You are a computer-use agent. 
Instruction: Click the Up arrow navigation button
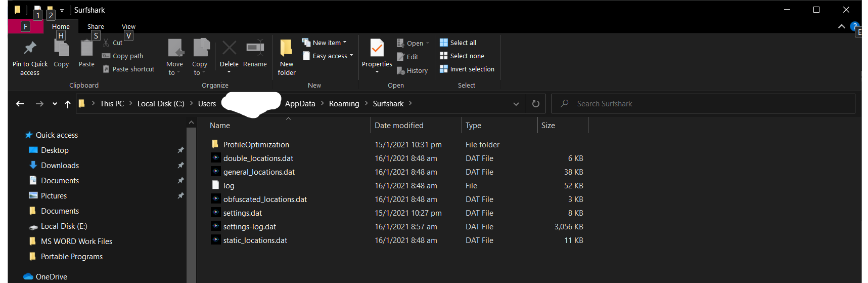tap(68, 104)
